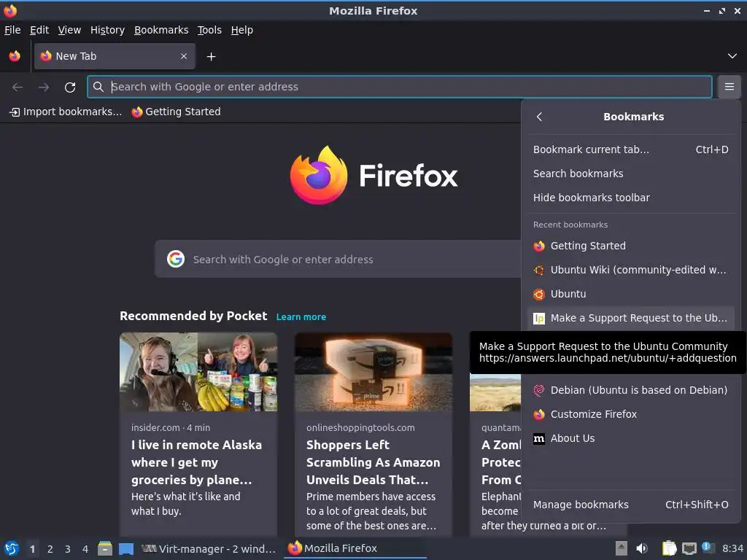Screen dimensions: 747x560
Task: Click the removable media eject tray icon
Action: coord(622,548)
